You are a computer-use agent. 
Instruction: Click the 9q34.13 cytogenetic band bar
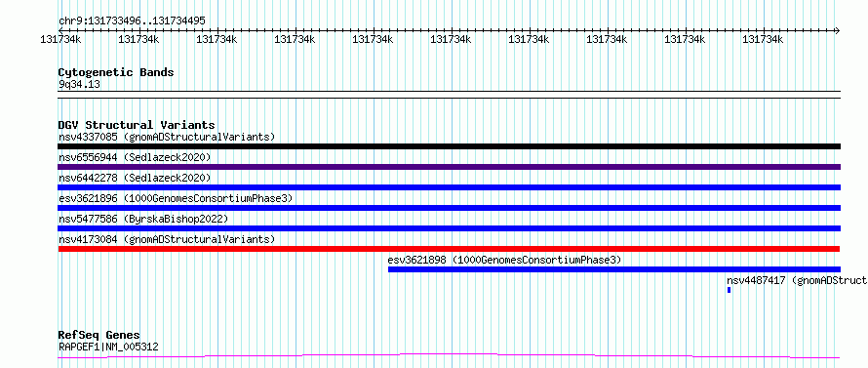[449, 95]
